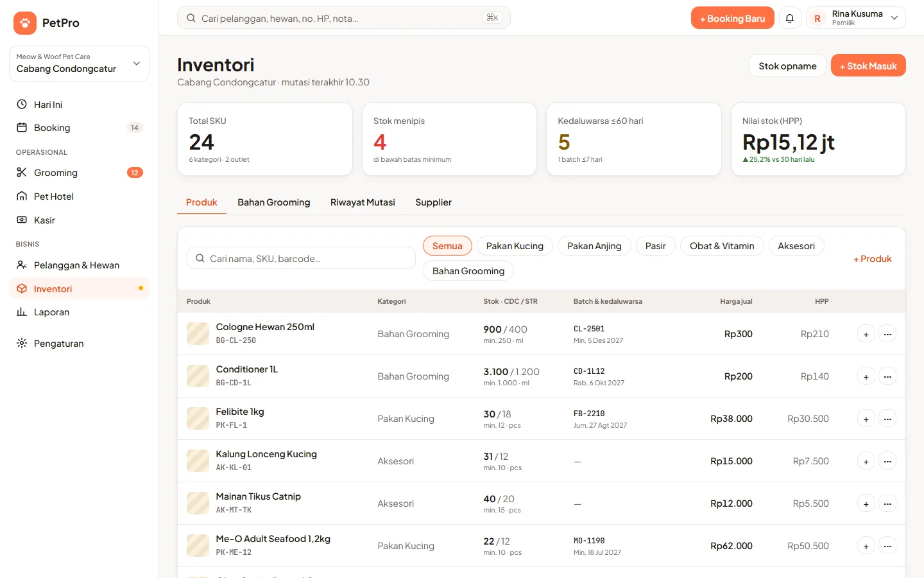
Task: Switch to the Produk tab
Action: tap(201, 202)
